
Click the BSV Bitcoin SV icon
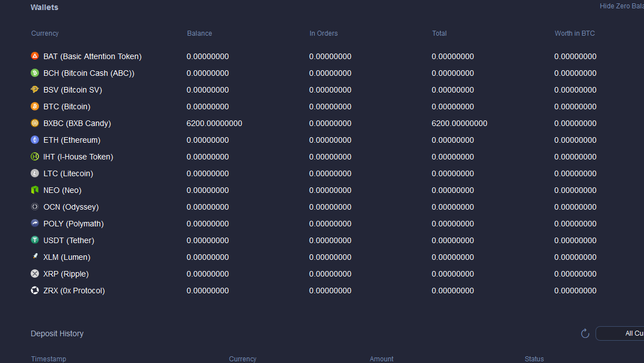pos(35,89)
